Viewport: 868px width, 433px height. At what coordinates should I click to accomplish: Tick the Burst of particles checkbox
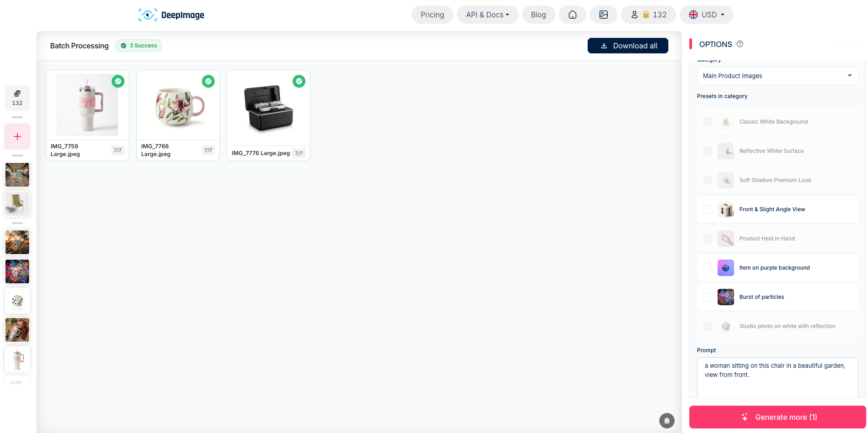click(x=707, y=297)
